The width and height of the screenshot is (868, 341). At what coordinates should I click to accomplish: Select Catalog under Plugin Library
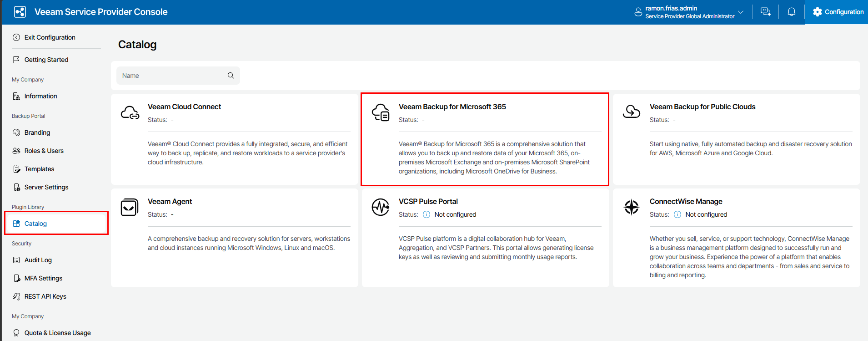[x=35, y=224]
